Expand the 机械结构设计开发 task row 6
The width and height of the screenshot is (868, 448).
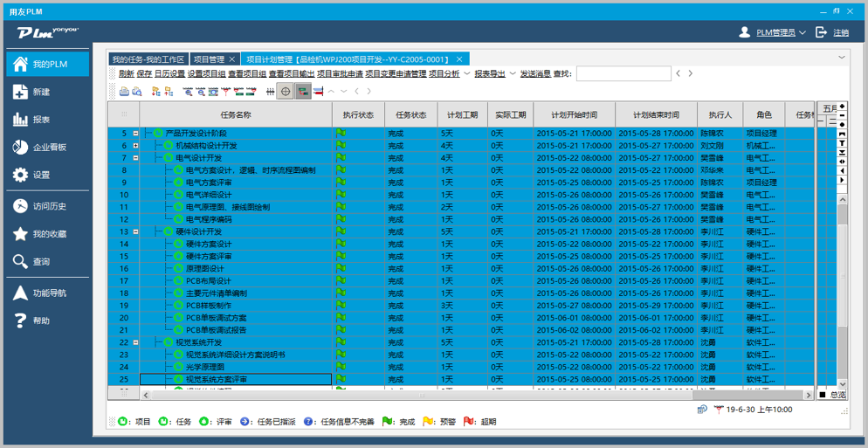pos(135,146)
